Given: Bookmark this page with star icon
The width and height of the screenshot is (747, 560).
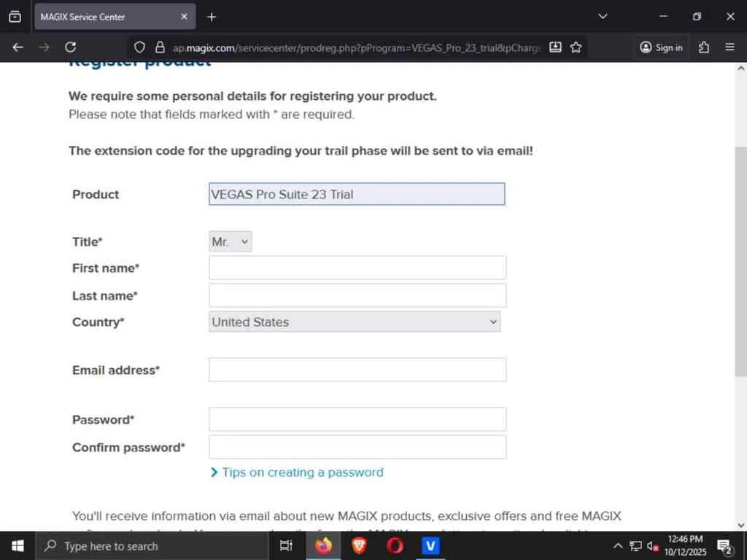Looking at the screenshot, I should (x=576, y=47).
